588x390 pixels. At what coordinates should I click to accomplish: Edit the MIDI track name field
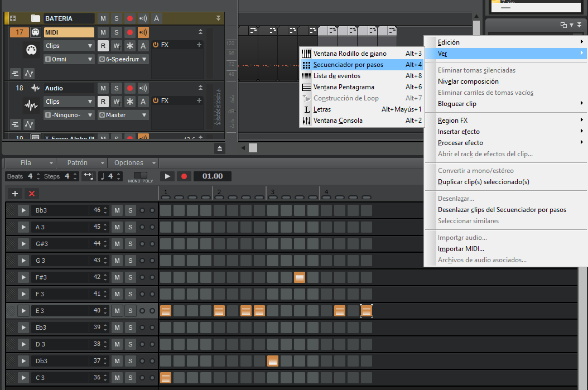tap(69, 32)
